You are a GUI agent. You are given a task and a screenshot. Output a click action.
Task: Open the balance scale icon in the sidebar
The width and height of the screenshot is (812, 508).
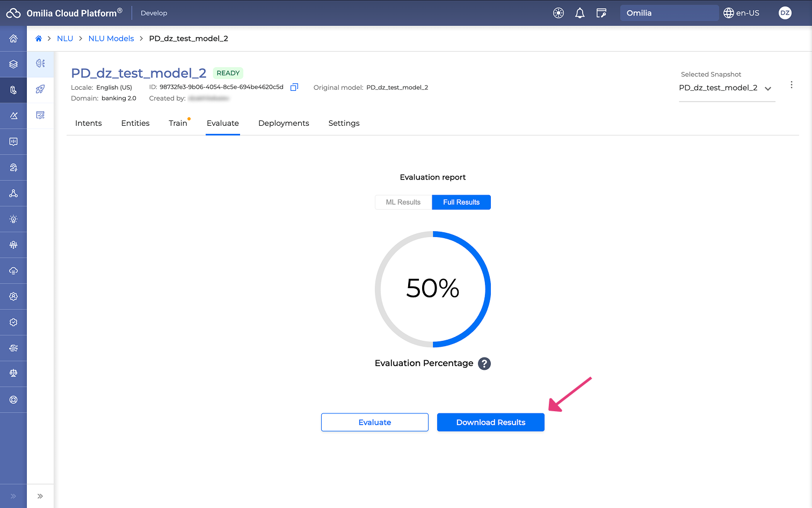click(13, 374)
